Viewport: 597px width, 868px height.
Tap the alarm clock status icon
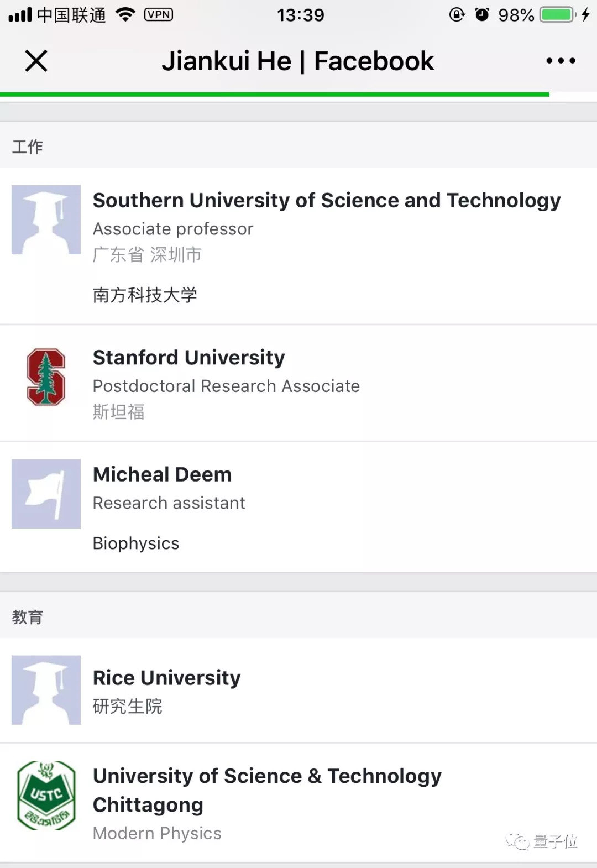(482, 15)
